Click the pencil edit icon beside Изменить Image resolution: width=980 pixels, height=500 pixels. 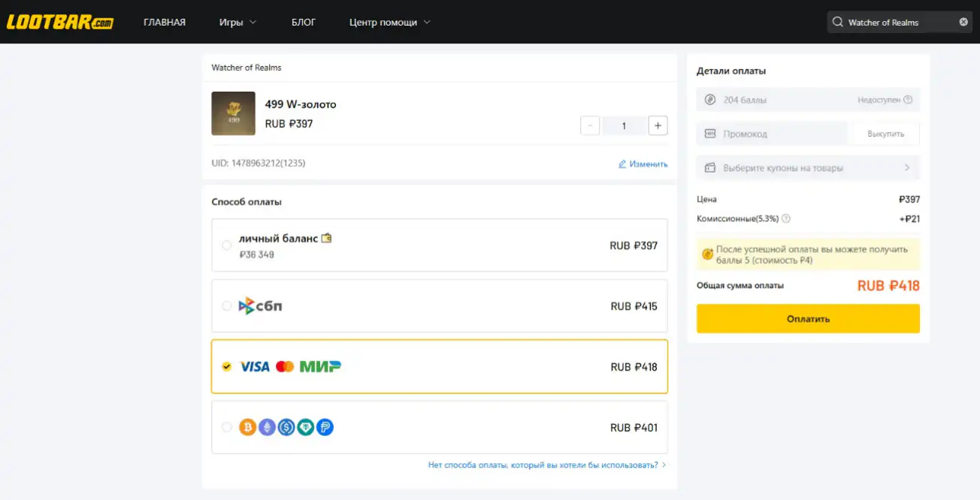622,164
